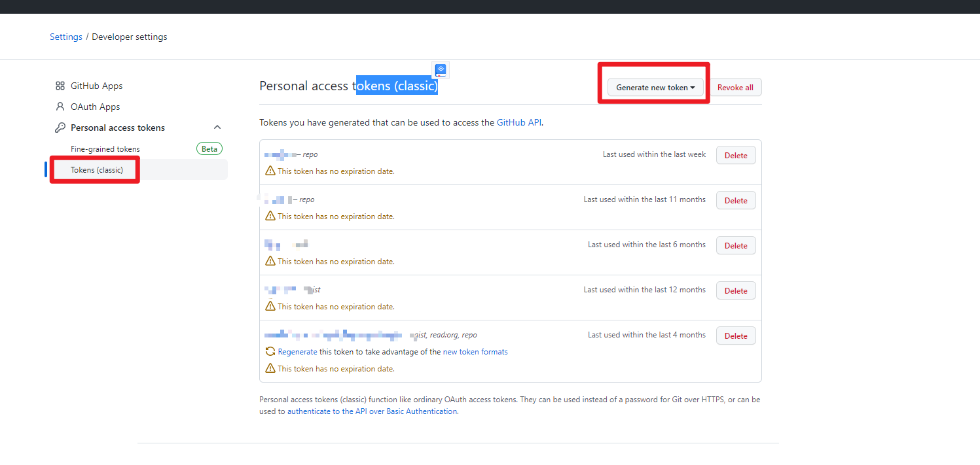Delete the token used within 4 months
The image size is (980, 465).
(x=736, y=336)
